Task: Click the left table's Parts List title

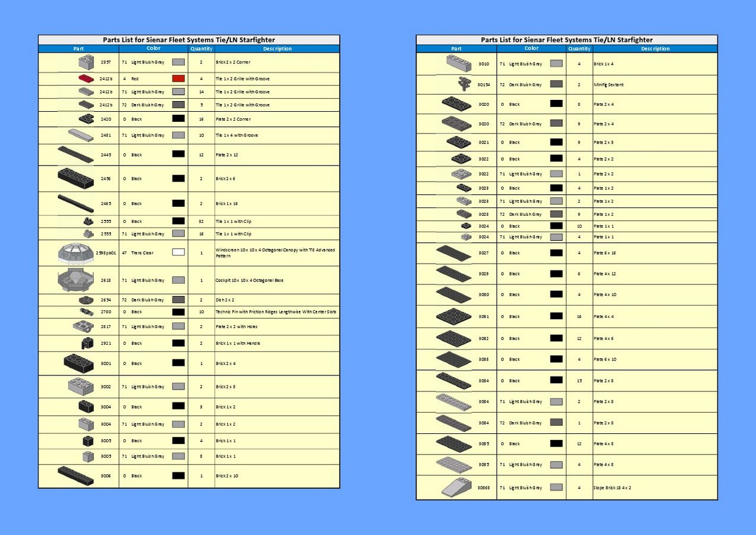Action: (x=189, y=40)
